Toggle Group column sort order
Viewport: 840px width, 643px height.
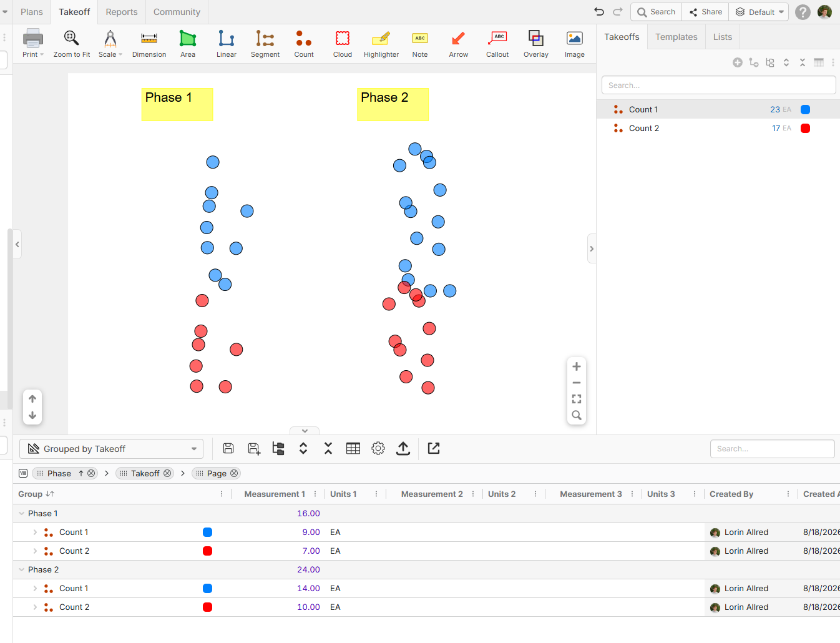[50, 494]
